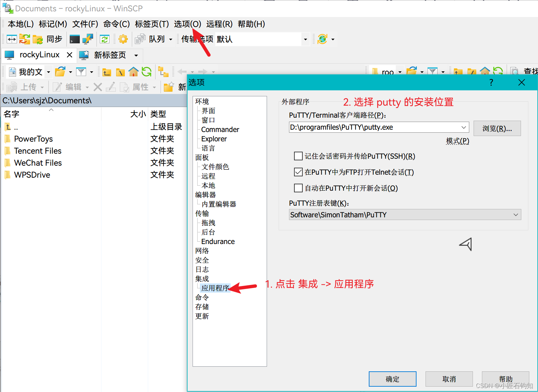Click the 编辑 edit button
Screen dimensions: 538x392
(68, 87)
